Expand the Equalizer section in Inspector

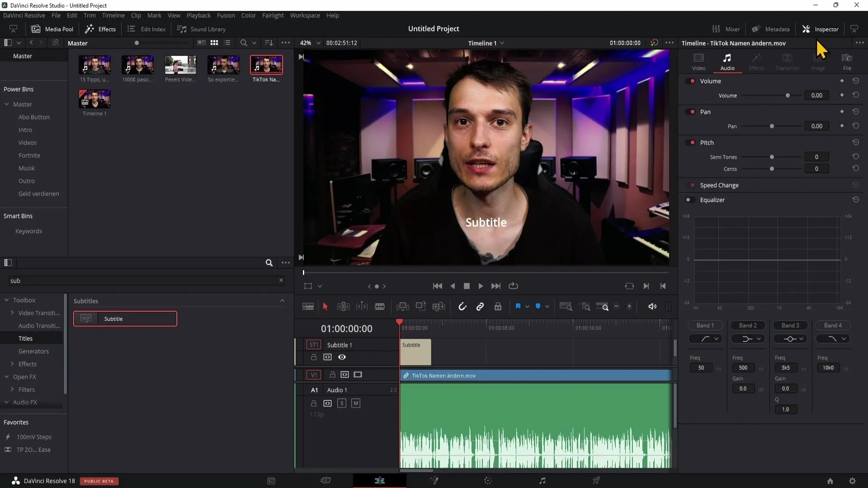(713, 200)
